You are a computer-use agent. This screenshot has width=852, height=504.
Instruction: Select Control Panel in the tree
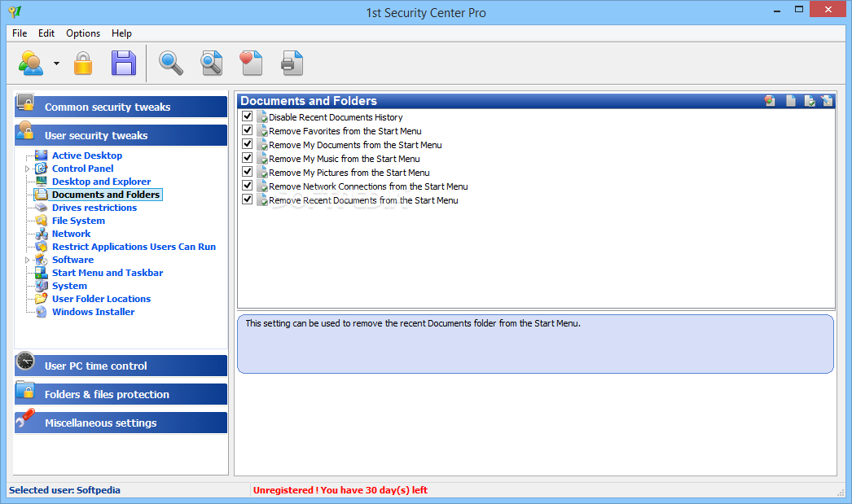82,169
